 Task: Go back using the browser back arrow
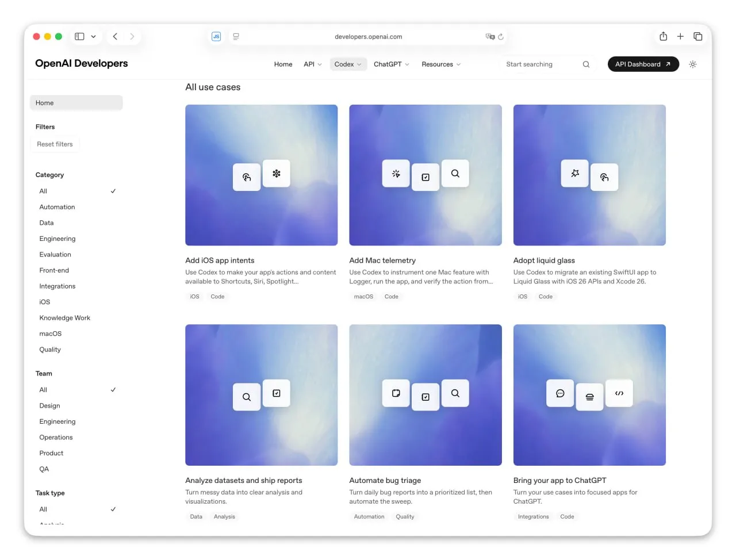[115, 36]
